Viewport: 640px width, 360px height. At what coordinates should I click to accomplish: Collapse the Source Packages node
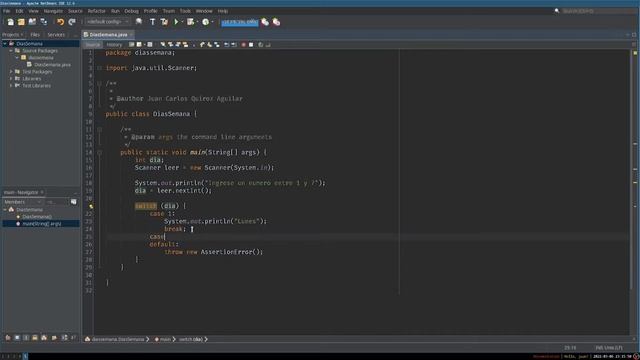pos(11,51)
